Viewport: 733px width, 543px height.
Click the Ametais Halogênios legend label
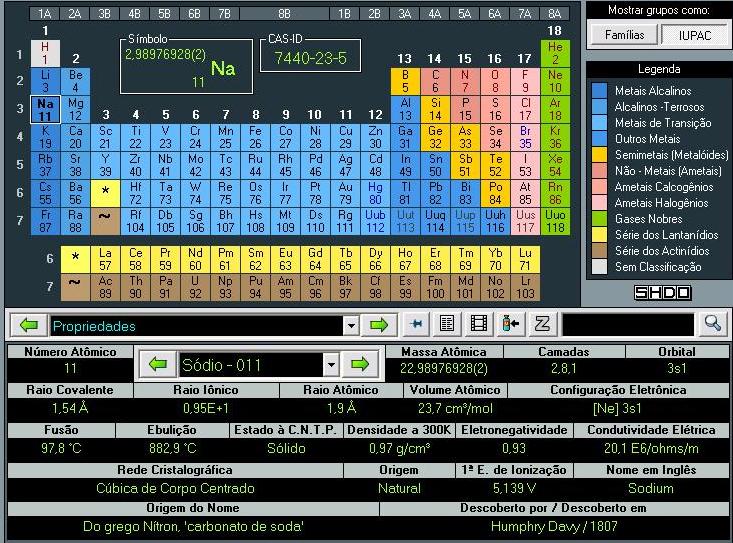pyautogui.click(x=661, y=203)
